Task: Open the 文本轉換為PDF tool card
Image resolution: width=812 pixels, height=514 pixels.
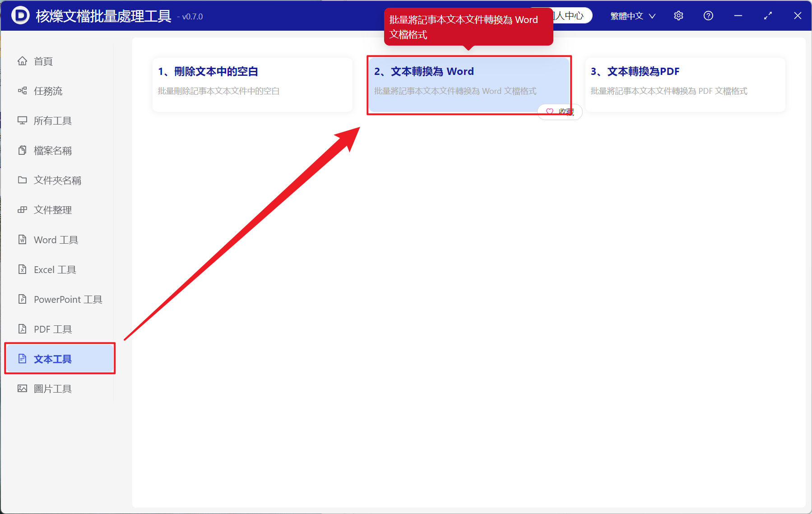Action: [x=685, y=84]
